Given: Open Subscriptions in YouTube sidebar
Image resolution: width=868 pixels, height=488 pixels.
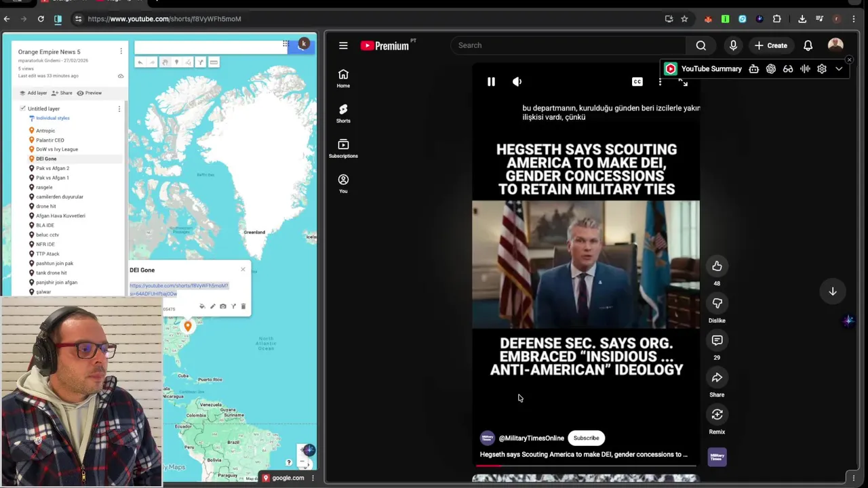Looking at the screenshot, I should [343, 148].
